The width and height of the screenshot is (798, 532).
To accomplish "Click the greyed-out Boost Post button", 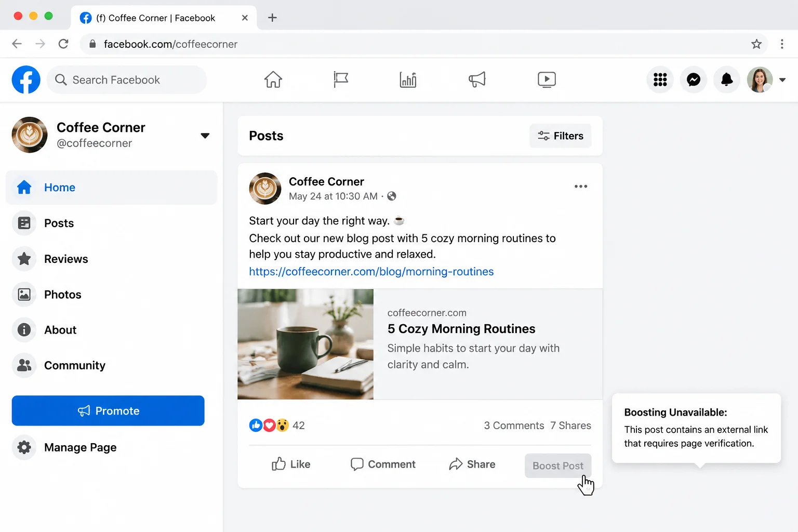I will [558, 465].
